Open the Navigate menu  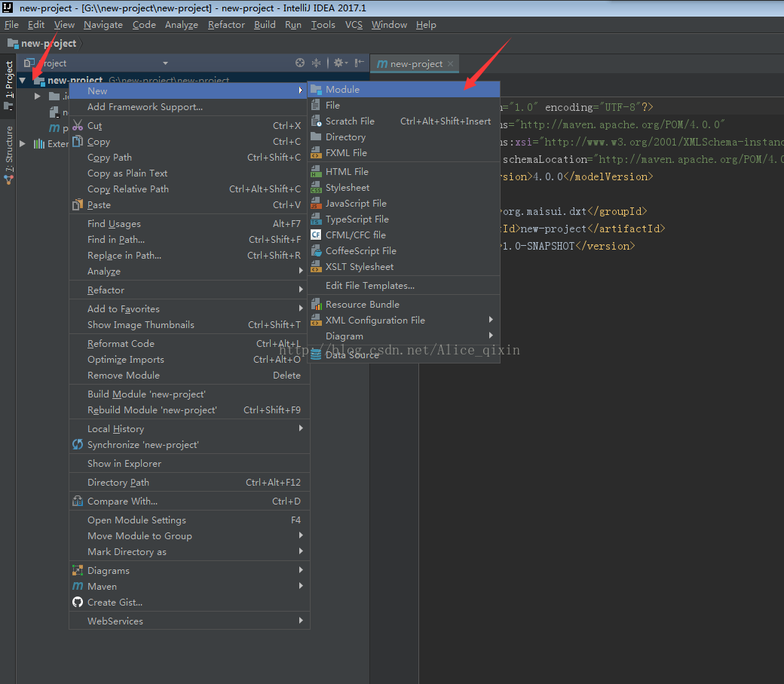[103, 25]
